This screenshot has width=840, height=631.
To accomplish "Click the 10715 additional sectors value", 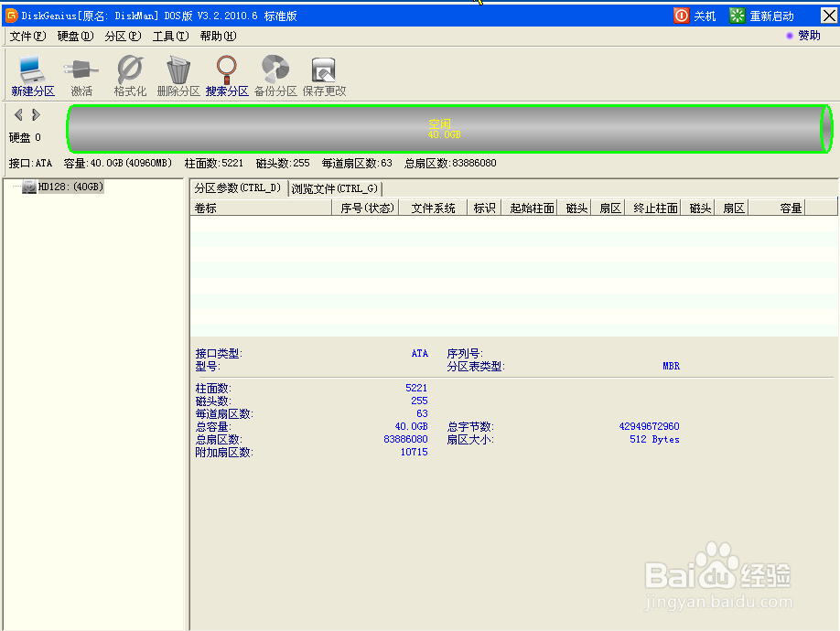I will pos(415,453).
